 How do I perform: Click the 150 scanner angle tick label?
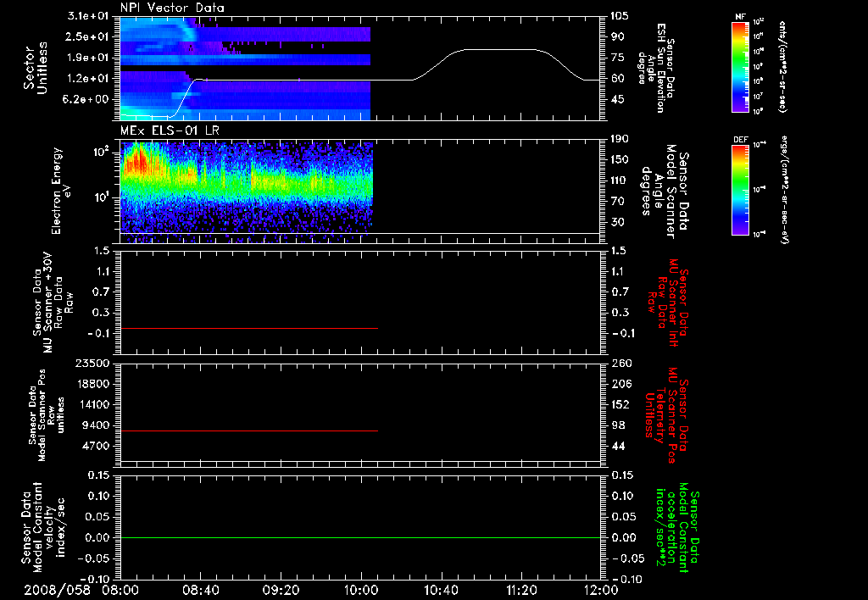[x=620, y=160]
